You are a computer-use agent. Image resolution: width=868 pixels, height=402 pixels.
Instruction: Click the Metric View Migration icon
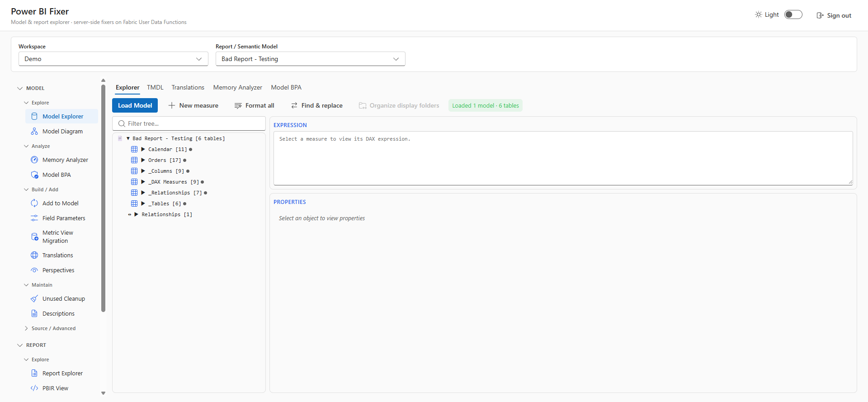(x=34, y=236)
